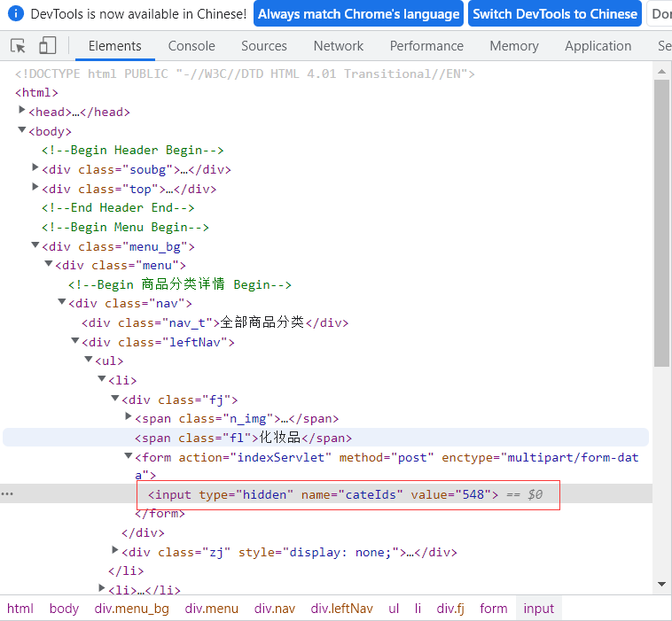Expand the div class top node
Image resolution: width=672 pixels, height=621 pixels.
coord(35,188)
